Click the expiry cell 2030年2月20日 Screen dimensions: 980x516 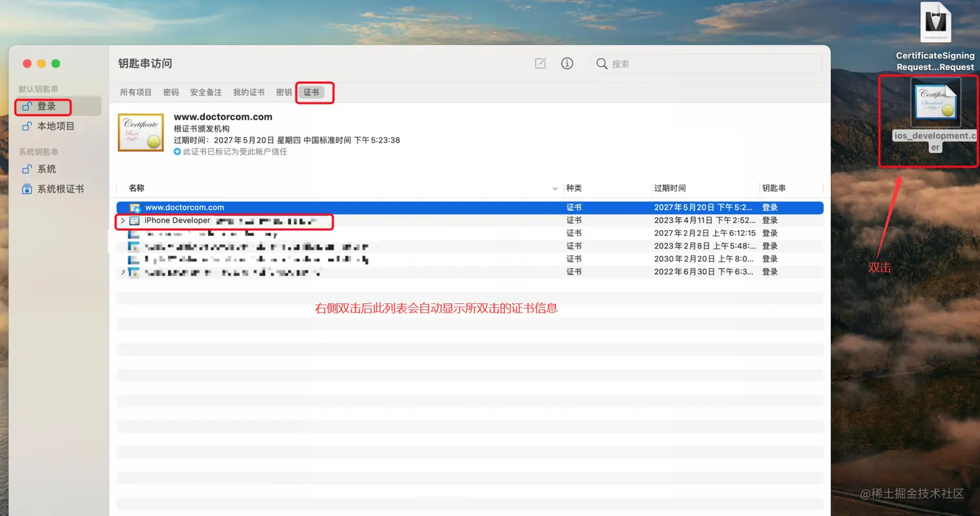coord(704,259)
